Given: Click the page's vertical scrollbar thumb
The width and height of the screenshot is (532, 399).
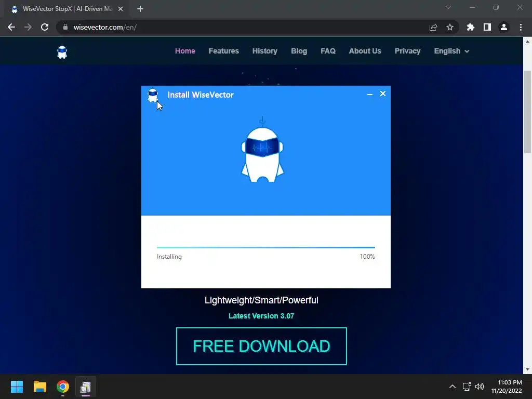Looking at the screenshot, I should [x=527, y=111].
